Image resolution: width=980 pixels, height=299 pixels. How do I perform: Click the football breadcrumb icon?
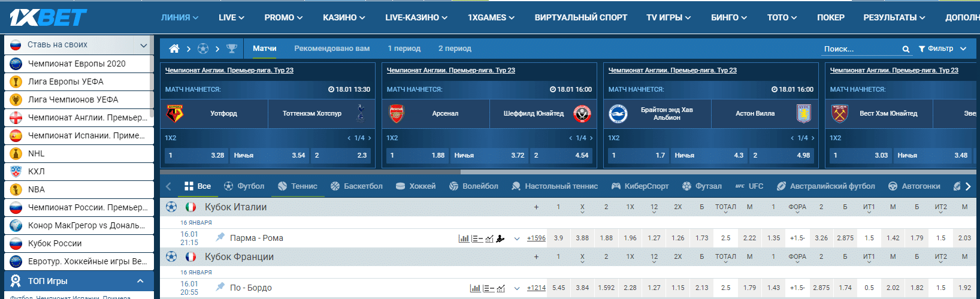203,49
